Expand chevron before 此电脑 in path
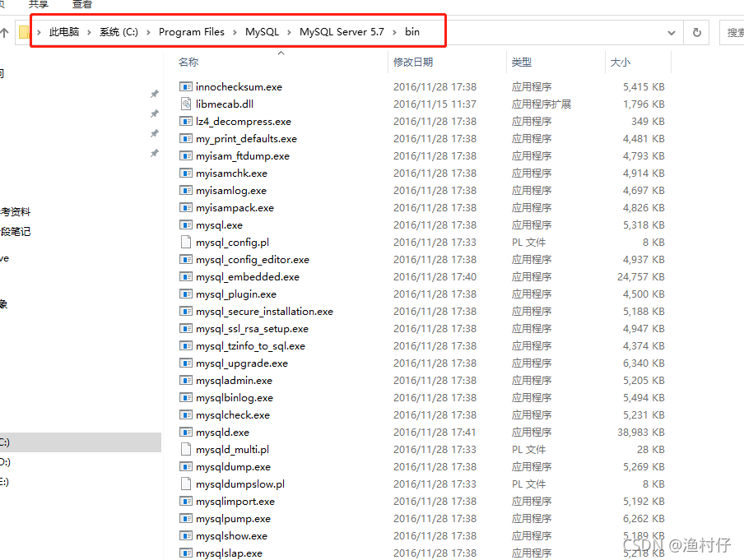 tap(39, 32)
